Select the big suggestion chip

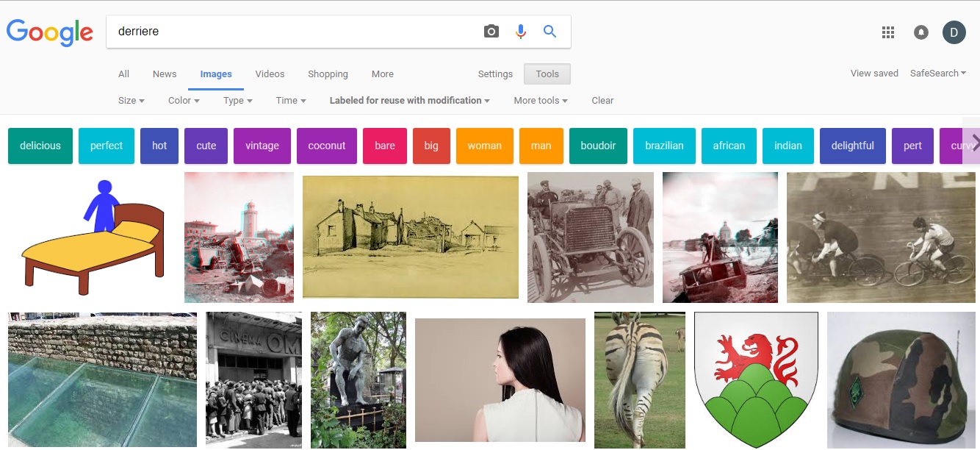point(431,146)
